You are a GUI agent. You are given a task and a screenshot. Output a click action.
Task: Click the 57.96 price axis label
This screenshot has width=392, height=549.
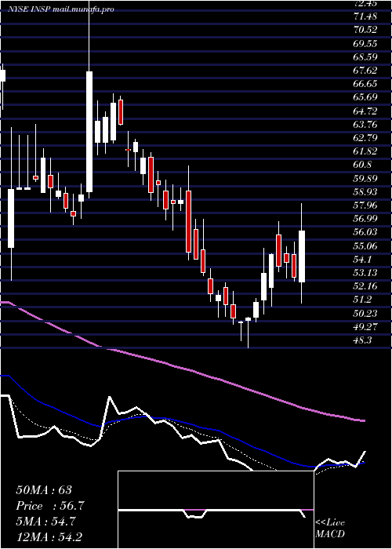click(365, 205)
